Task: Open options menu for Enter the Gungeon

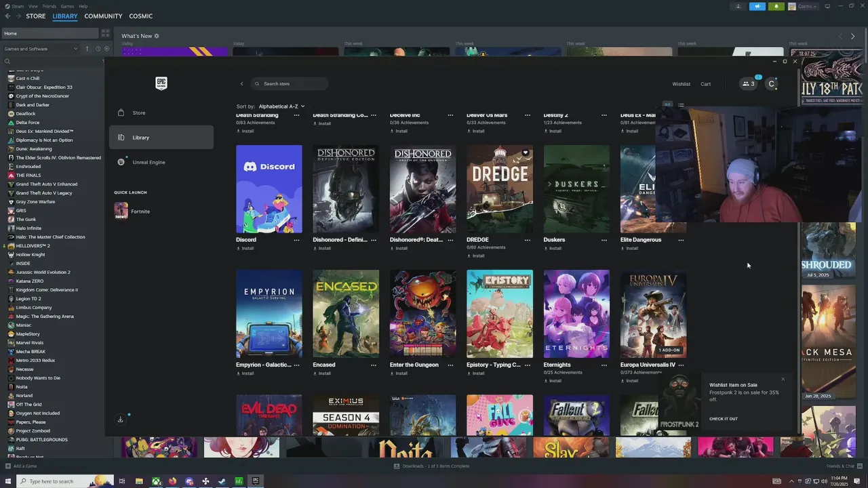Action: [450, 365]
